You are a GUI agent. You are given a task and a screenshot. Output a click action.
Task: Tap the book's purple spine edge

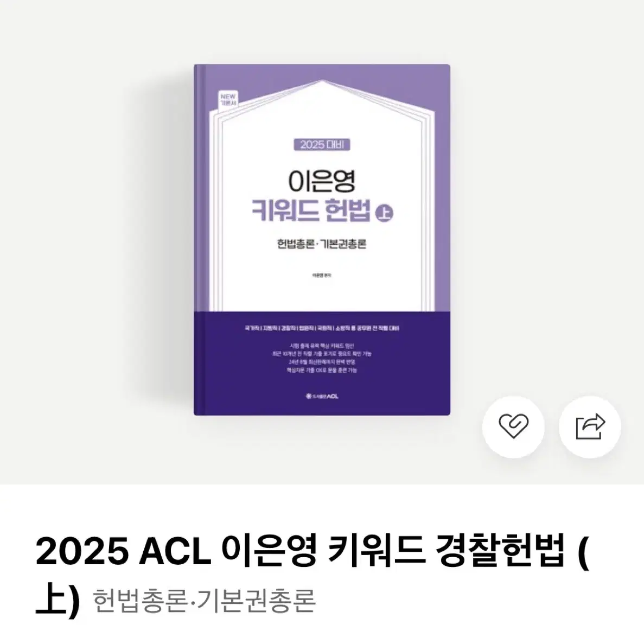tap(196, 240)
